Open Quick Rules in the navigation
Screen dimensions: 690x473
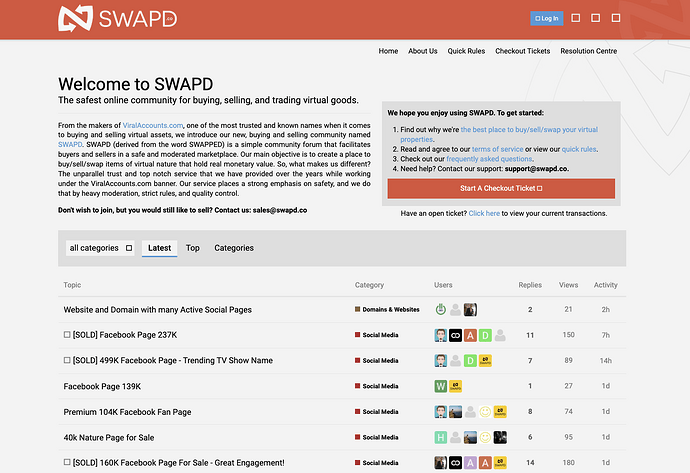(x=466, y=51)
